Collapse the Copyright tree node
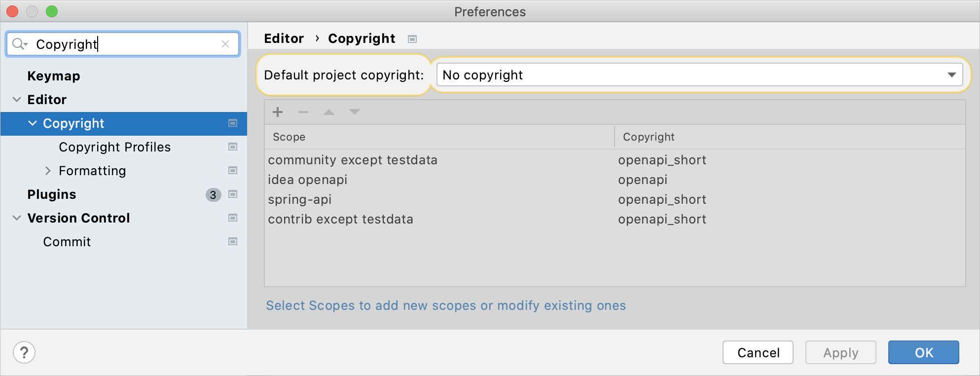 pyautogui.click(x=33, y=123)
